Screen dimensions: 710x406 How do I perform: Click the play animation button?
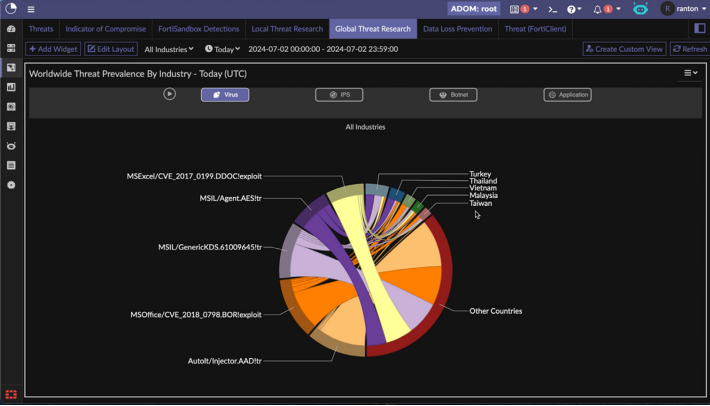(169, 94)
